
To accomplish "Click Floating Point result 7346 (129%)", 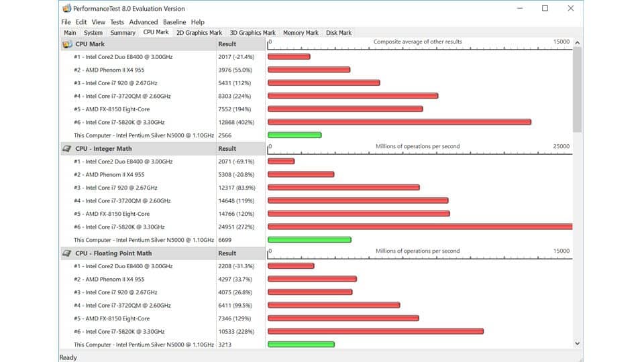I will tap(235, 319).
